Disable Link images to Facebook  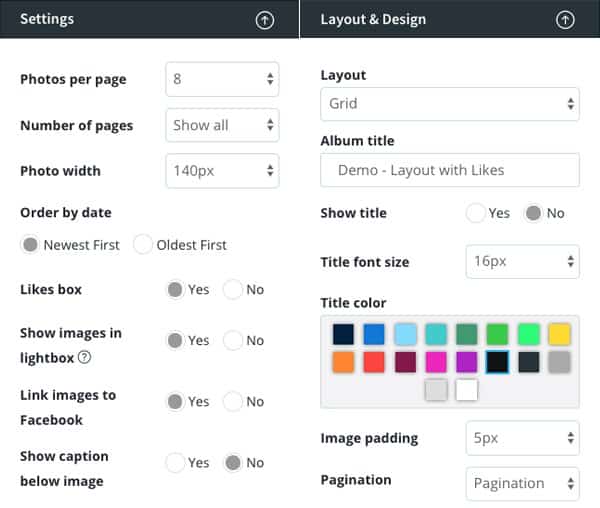point(233,401)
